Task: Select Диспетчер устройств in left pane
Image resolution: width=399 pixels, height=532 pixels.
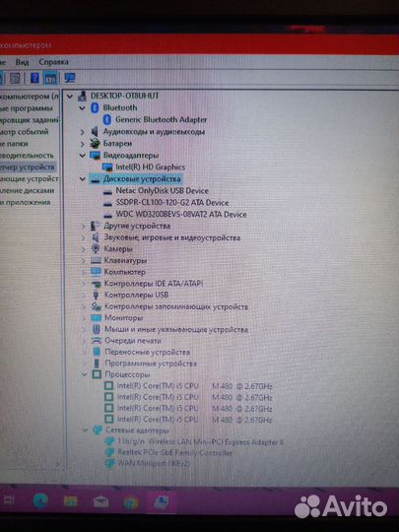Action: (x=28, y=167)
